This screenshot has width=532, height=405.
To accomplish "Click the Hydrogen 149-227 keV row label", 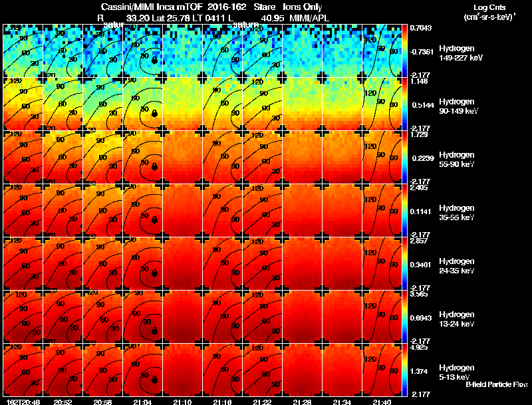I will [461, 53].
